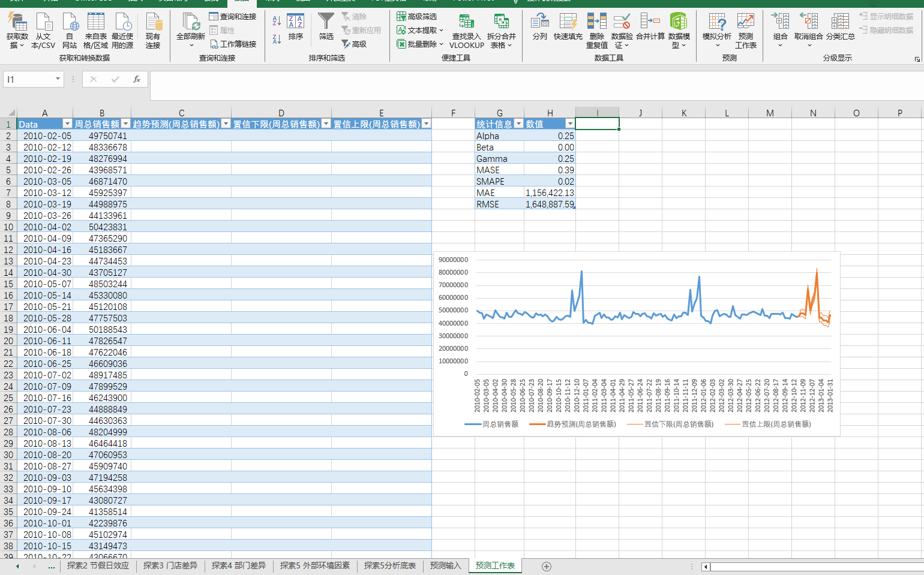Switch to 探索3 门店差异 sheet
The height and width of the screenshot is (575, 924).
(170, 566)
